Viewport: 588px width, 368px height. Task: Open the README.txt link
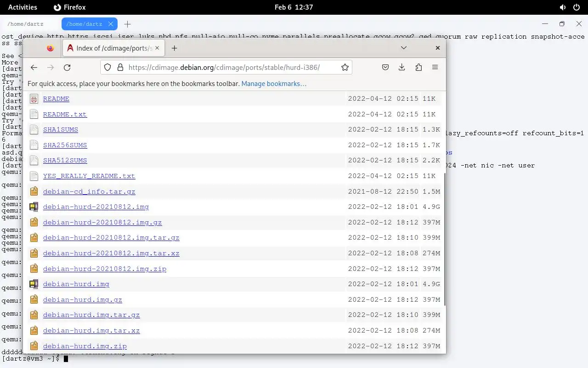(65, 114)
